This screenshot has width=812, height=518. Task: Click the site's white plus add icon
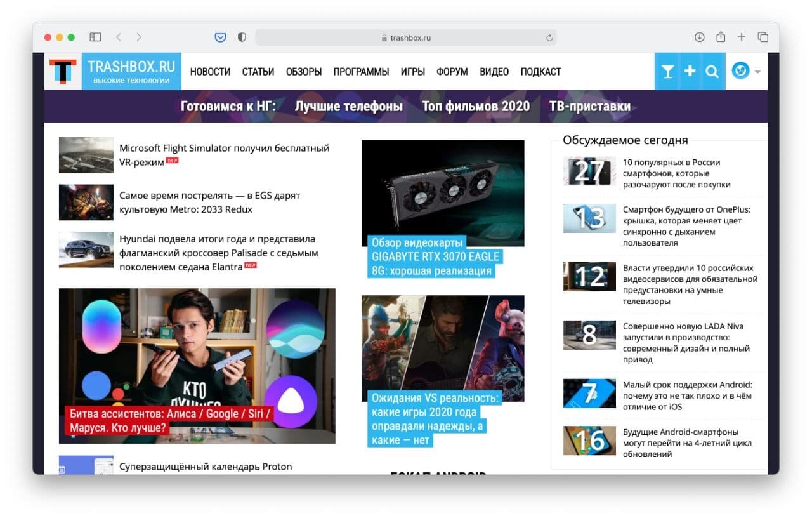[x=690, y=72]
